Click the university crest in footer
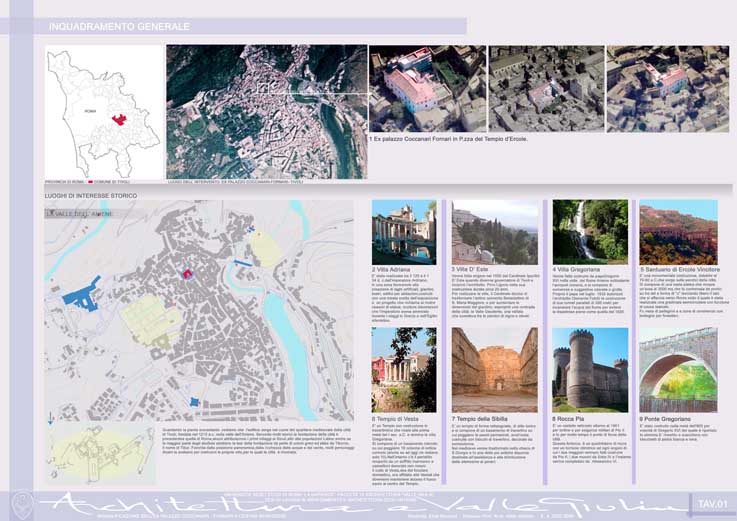This screenshot has height=521, width=737. tap(22, 505)
